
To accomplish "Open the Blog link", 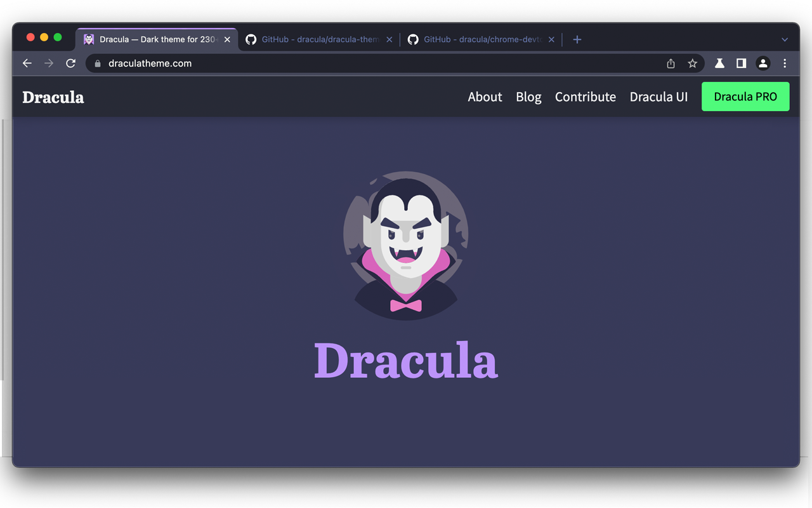I will click(528, 97).
